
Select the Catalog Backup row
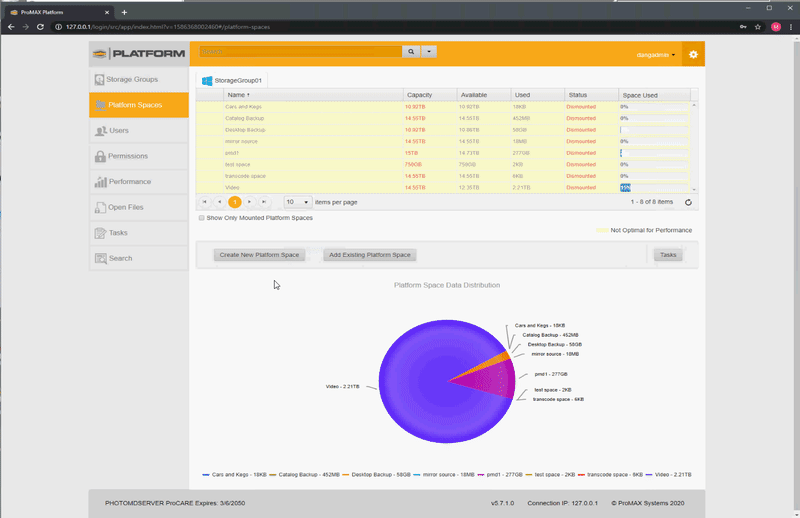pos(443,118)
